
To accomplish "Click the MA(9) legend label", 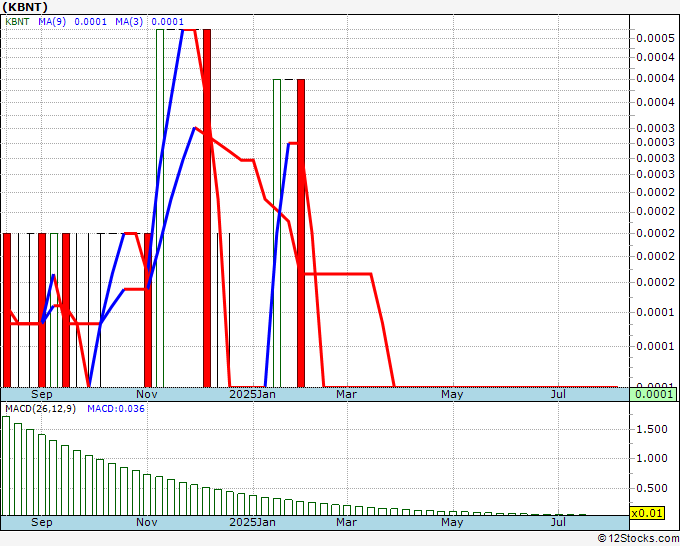I will coord(52,22).
